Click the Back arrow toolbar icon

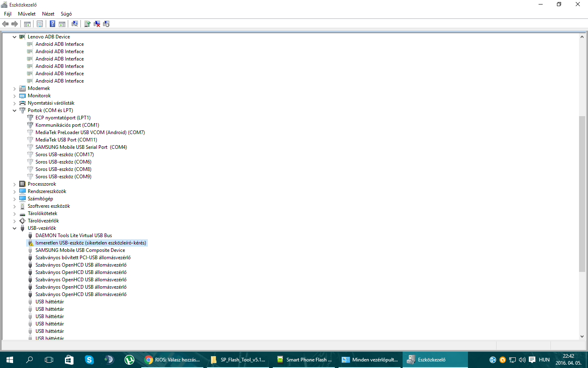pyautogui.click(x=5, y=24)
